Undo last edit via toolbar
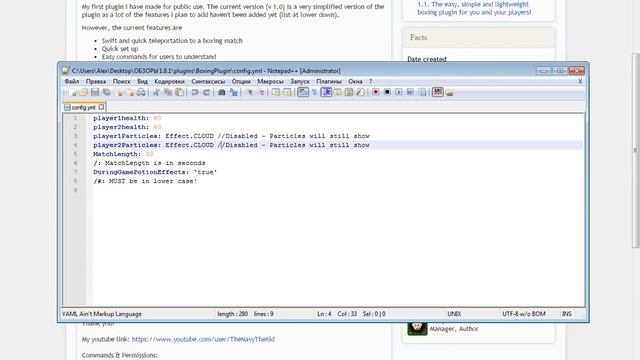This screenshot has height=360, width=640. pyautogui.click(x=195, y=93)
